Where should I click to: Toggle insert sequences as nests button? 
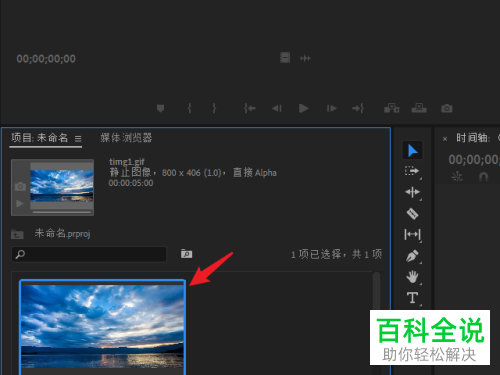point(457,176)
